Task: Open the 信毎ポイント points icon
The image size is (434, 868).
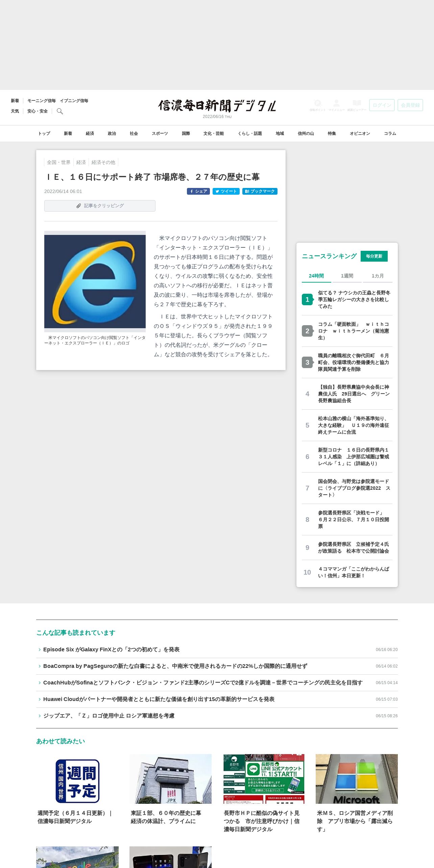Action: click(318, 105)
